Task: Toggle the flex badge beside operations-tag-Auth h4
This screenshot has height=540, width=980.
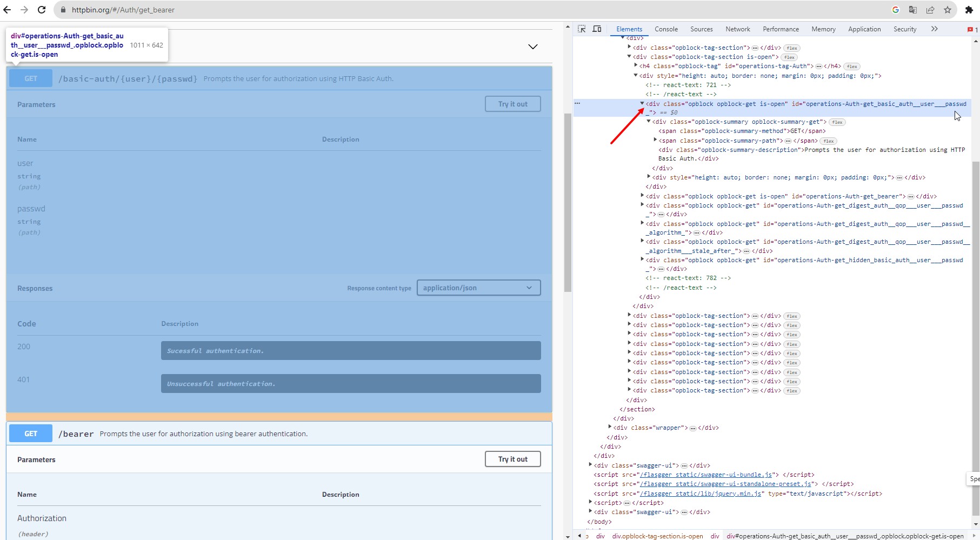Action: pos(852,66)
